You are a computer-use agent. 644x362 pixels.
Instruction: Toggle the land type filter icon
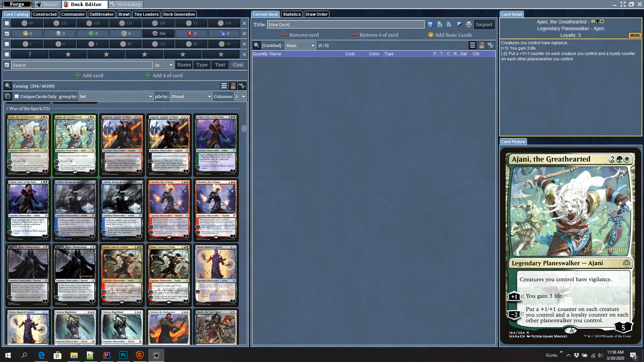click(x=26, y=34)
